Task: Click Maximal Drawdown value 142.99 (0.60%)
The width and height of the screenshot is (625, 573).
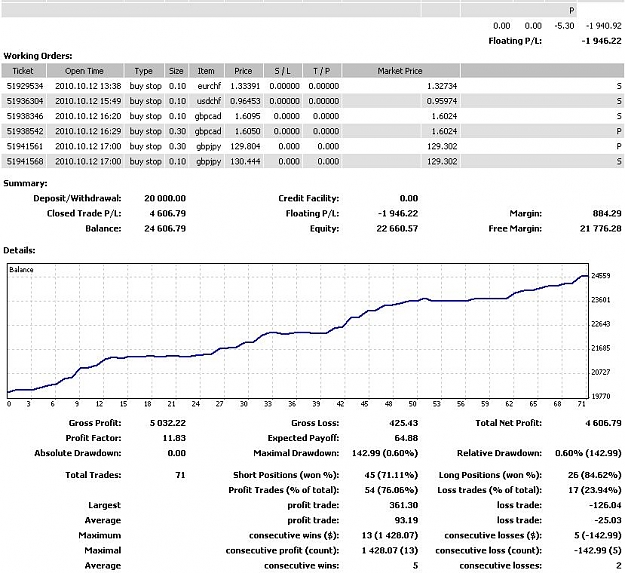Action: click(385, 453)
